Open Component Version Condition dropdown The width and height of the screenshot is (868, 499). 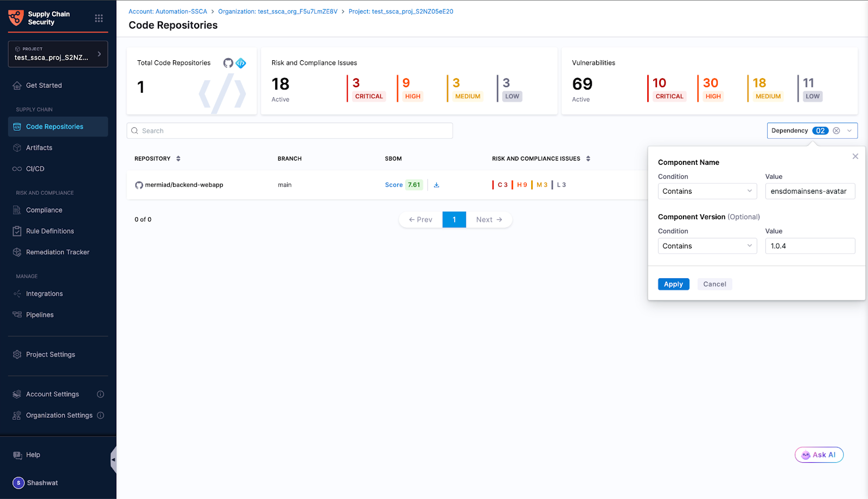tap(707, 246)
